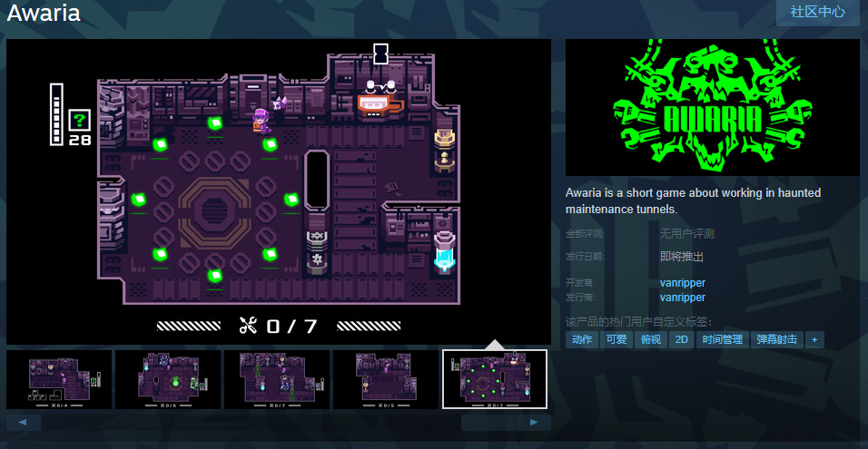Click the large main game screenshot

[279, 190]
